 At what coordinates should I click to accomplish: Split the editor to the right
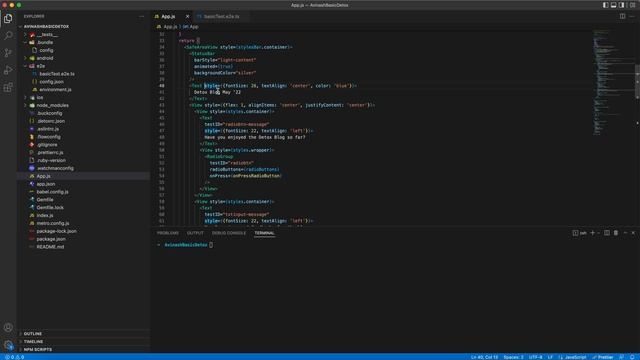pyautogui.click(x=622, y=16)
